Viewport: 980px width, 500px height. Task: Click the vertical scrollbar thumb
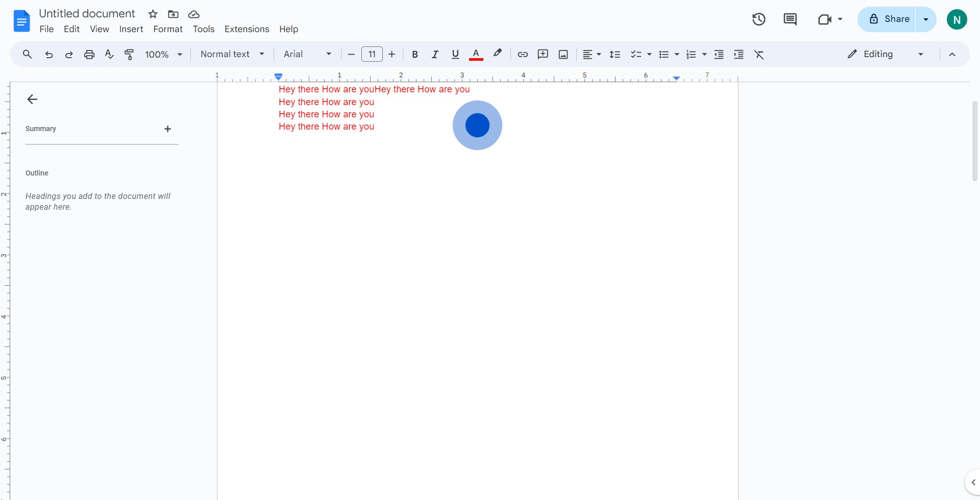pyautogui.click(x=974, y=141)
